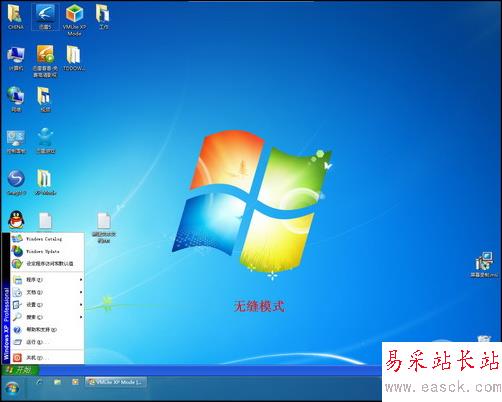Click the bird icon pinned on Windows 7 taskbar

tap(39, 382)
